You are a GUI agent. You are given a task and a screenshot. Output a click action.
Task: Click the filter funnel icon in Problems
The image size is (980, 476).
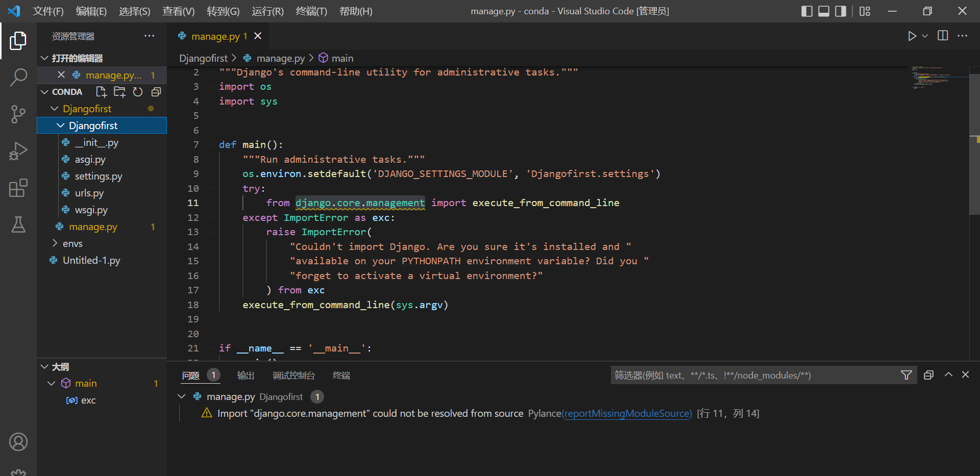[906, 375]
